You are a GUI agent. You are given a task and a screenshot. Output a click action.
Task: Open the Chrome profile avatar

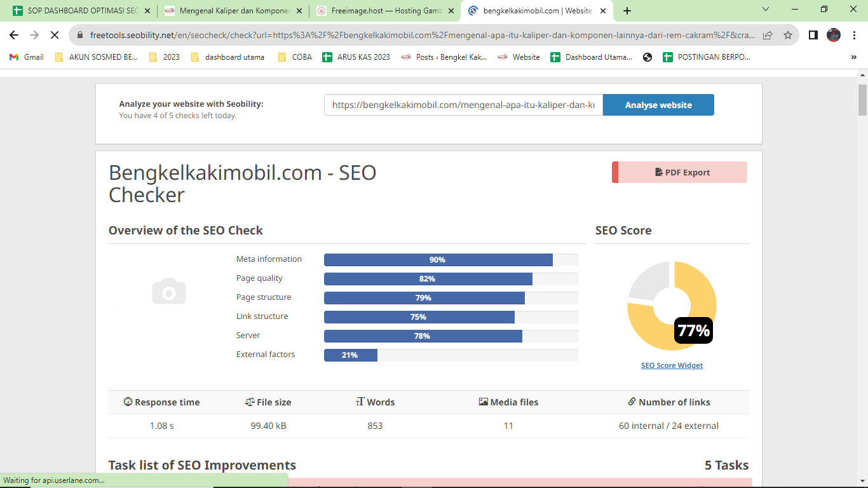coord(834,35)
